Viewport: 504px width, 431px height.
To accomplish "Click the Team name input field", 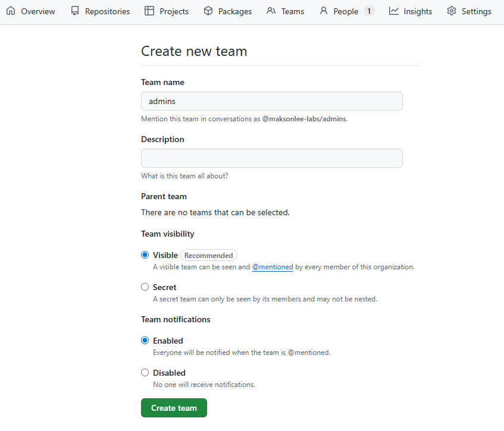I will coord(271,101).
